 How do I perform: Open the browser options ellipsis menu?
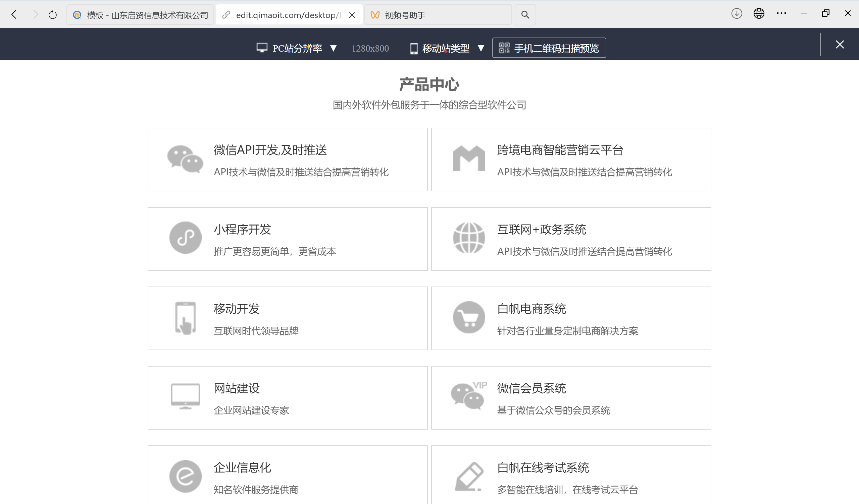[x=781, y=14]
